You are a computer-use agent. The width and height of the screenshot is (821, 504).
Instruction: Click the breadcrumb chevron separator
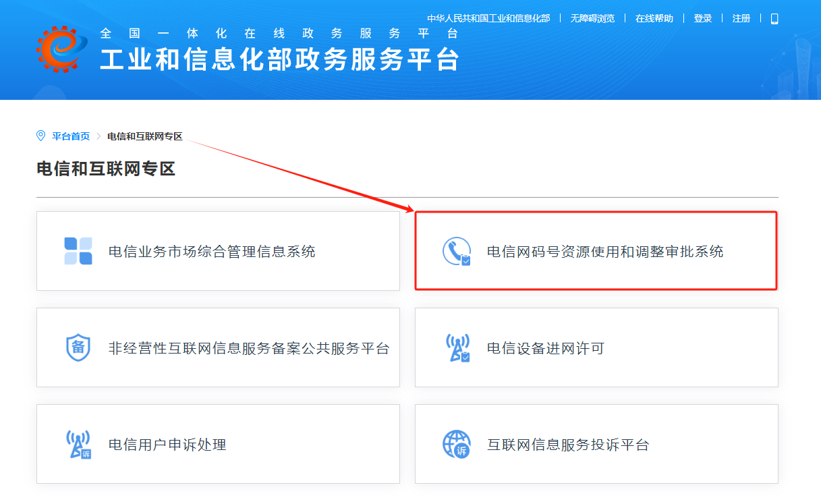click(x=98, y=136)
